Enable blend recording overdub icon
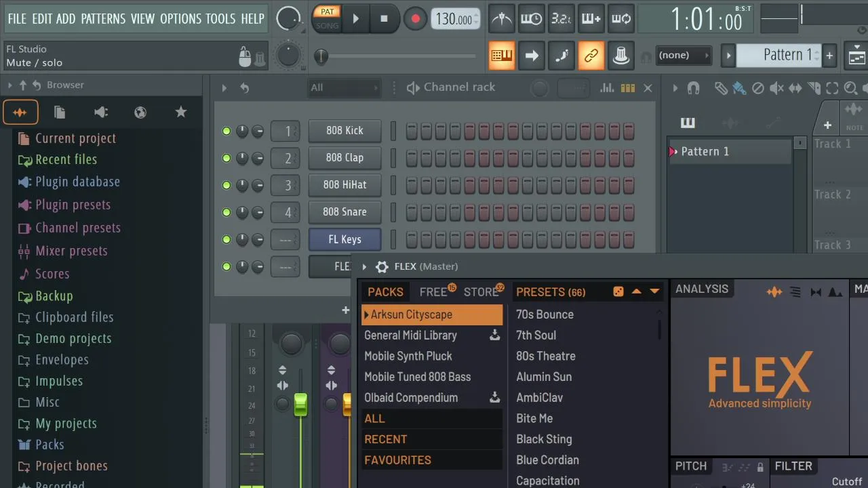Image resolution: width=868 pixels, height=488 pixels. point(591,19)
